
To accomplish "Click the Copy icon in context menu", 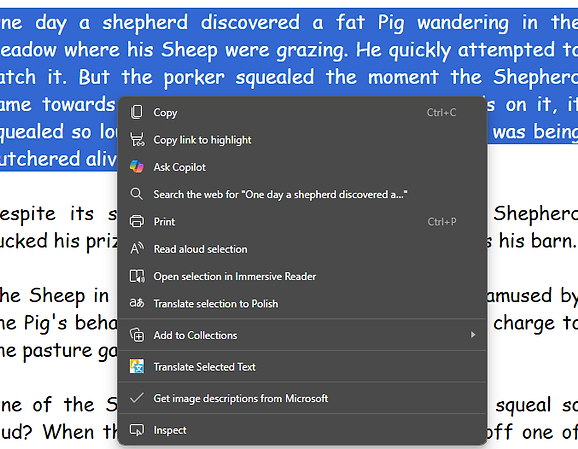I will click(137, 112).
